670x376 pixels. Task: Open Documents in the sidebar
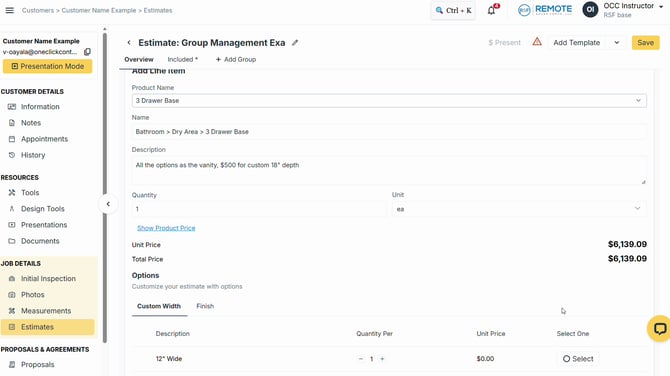pos(40,241)
